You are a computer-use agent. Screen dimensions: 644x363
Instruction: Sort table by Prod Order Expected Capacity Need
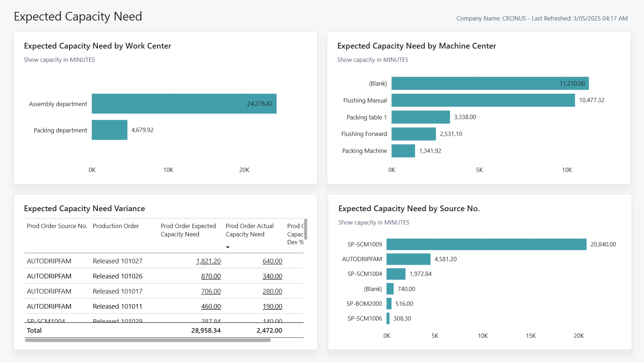pos(188,230)
